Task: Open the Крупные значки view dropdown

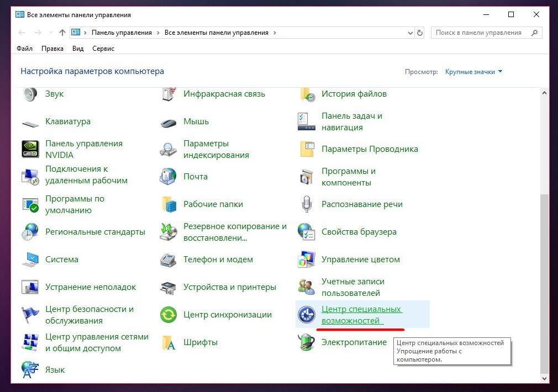Action: pos(474,72)
